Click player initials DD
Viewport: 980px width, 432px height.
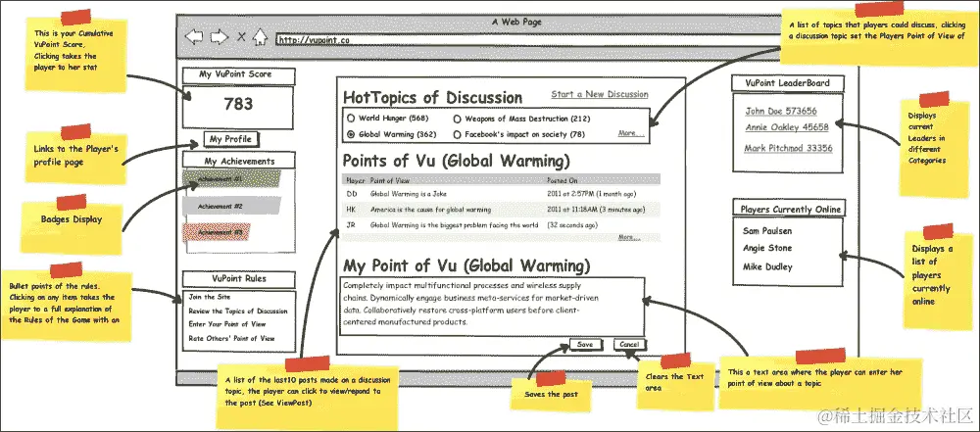click(352, 194)
